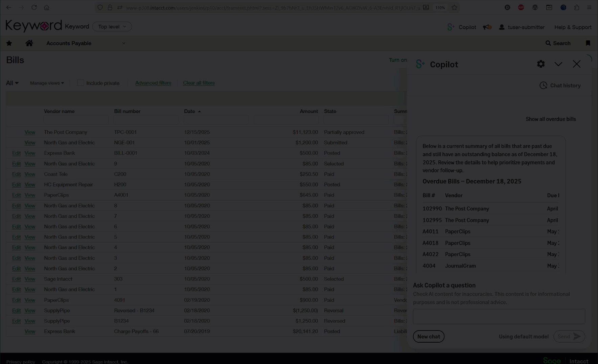Click Clear all filters
This screenshot has height=364, width=598.
199,83
